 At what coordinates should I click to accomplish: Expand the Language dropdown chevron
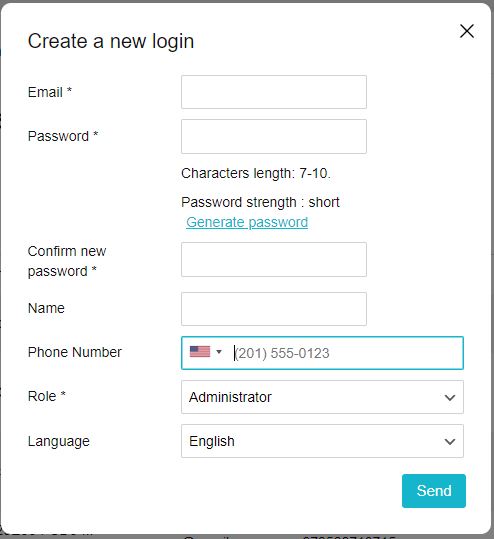click(x=450, y=442)
